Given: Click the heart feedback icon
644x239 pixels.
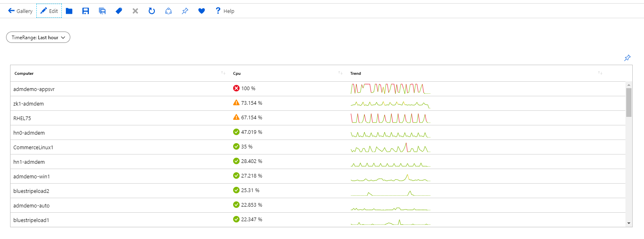Looking at the screenshot, I should (x=202, y=11).
